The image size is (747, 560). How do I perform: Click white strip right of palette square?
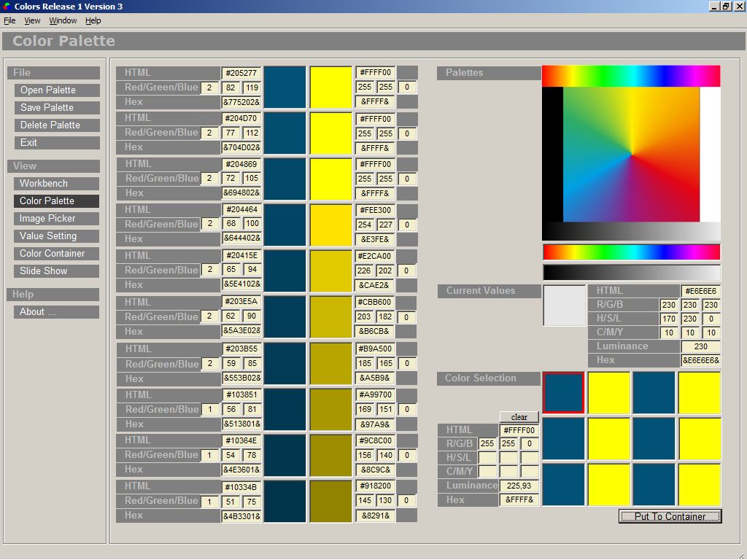710,155
